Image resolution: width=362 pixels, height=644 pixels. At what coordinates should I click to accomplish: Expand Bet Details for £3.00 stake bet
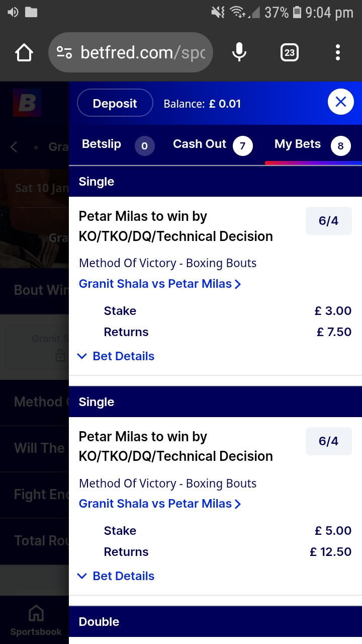pyautogui.click(x=116, y=356)
